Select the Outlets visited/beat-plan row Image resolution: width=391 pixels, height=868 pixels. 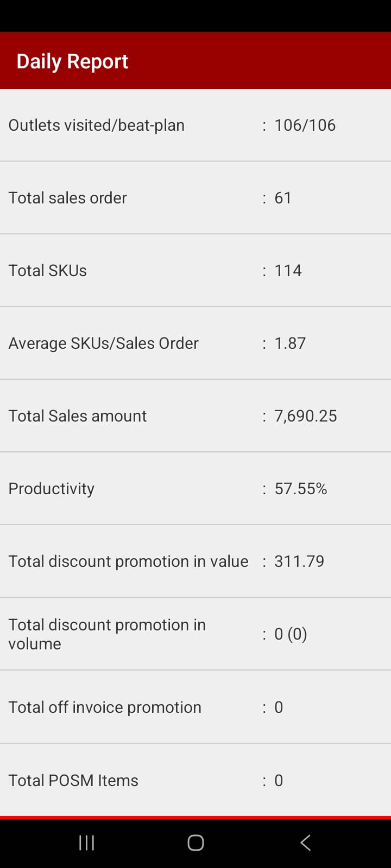pos(195,125)
